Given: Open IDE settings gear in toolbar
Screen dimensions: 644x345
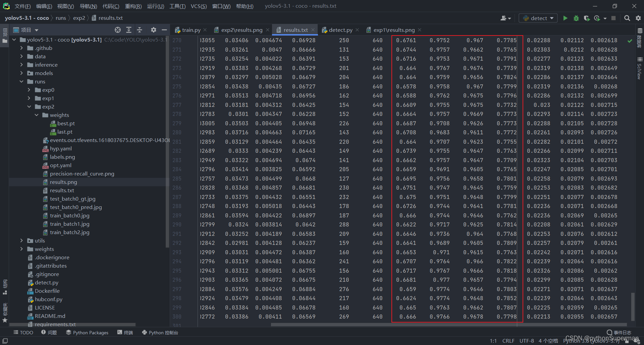Looking at the screenshot, I should (638, 18).
